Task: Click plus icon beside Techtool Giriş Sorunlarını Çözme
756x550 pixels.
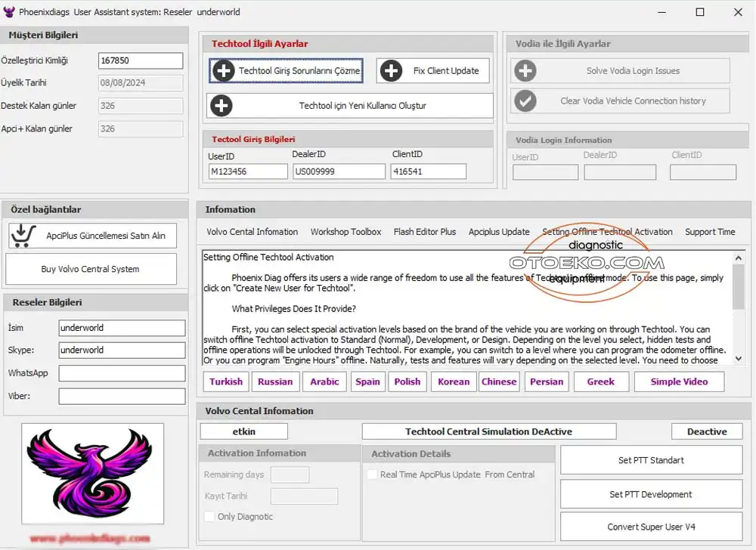Action: 224,71
